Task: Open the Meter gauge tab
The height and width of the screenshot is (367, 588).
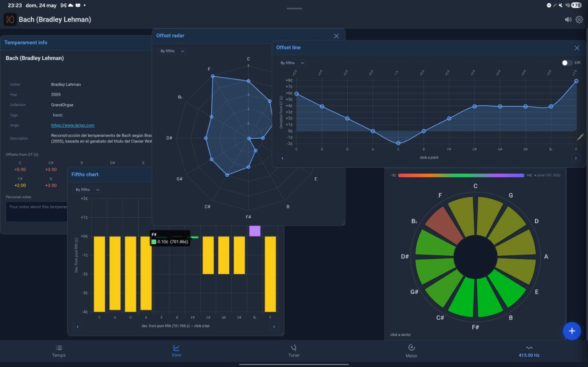Action: [x=412, y=350]
